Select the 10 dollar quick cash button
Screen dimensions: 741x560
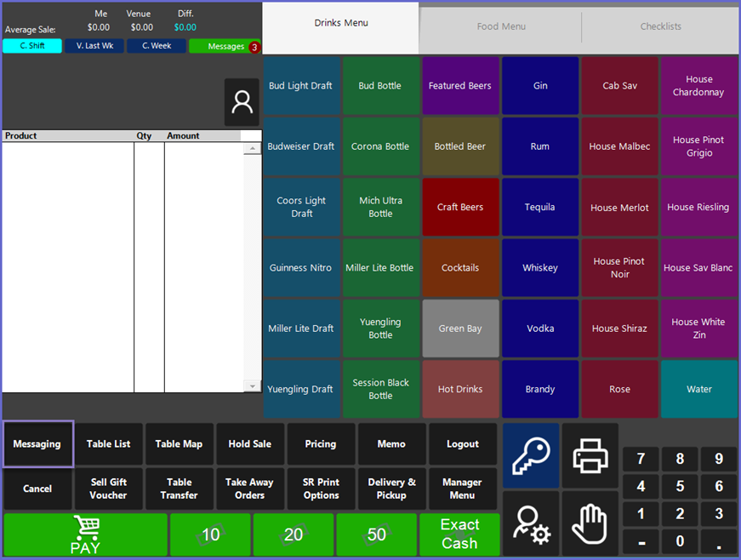click(210, 534)
